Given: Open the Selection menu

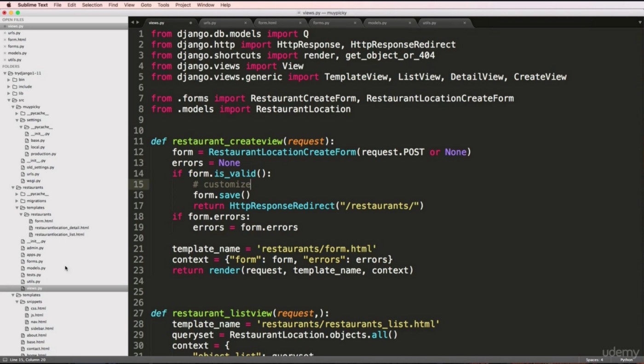Looking at the screenshot, I should coord(92,5).
